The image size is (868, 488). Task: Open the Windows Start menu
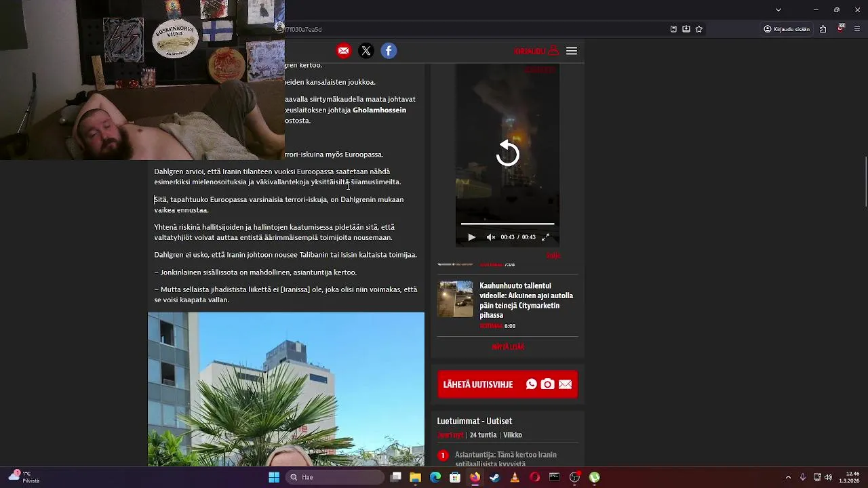[x=274, y=477]
